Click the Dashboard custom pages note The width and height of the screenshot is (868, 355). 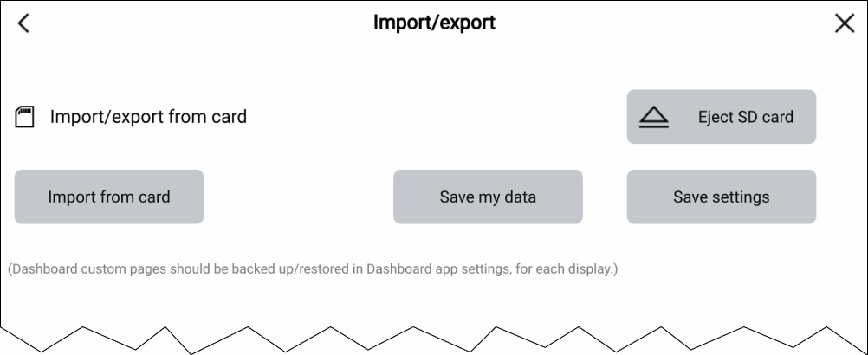[x=313, y=269]
